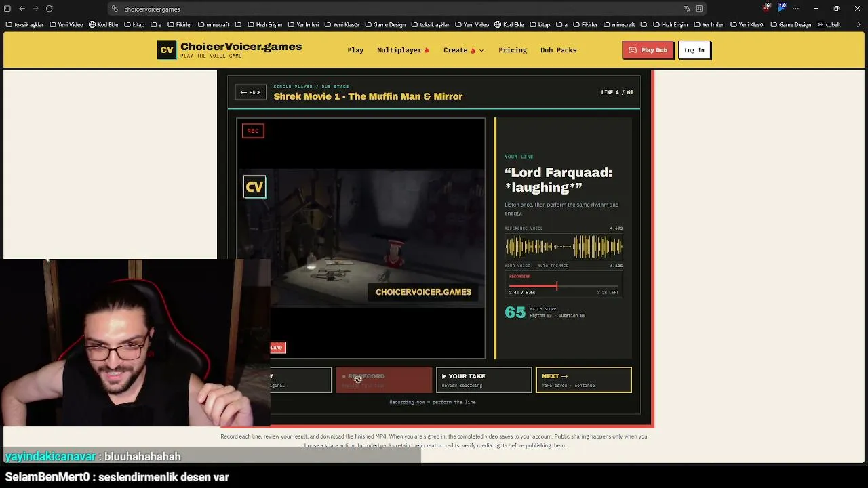Click the browser back arrow
This screenshot has height=488, width=868.
pos(22,9)
